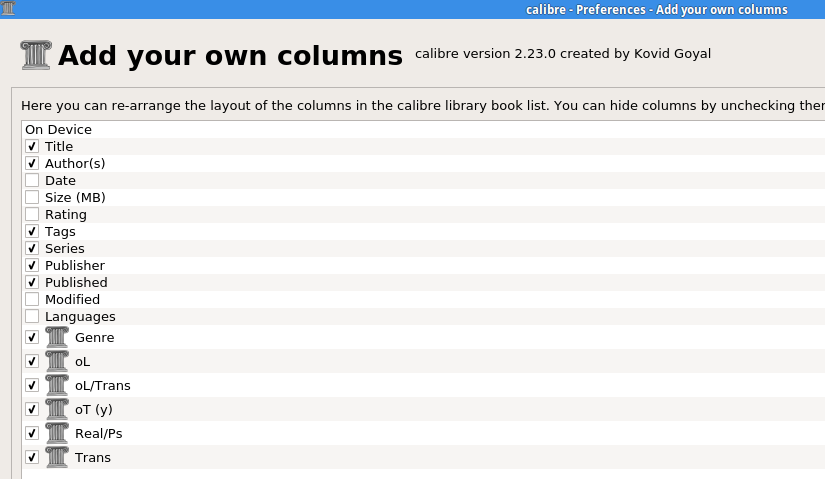Viewport: 825px width, 479px height.
Task: Enable the Languages column checkbox
Action: [32, 316]
